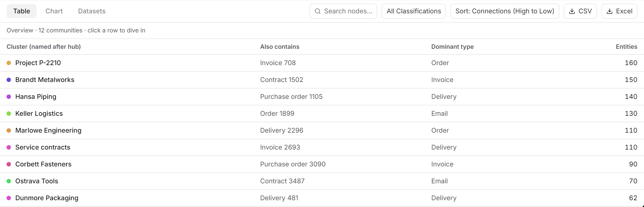Screen dimensions: 644x207
Task: Click the Delivery 481 cell
Action: pyautogui.click(x=279, y=198)
